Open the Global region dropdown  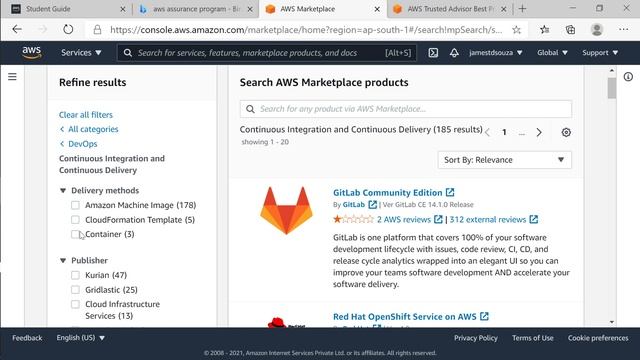(552, 53)
